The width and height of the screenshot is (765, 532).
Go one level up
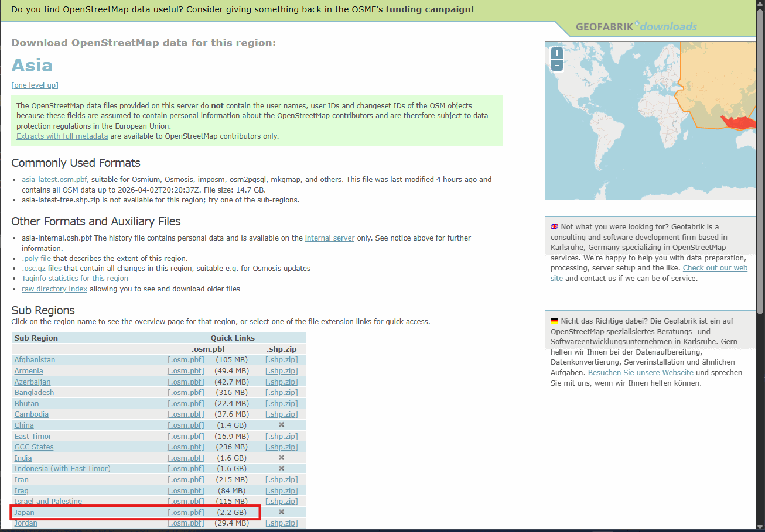pyautogui.click(x=35, y=85)
